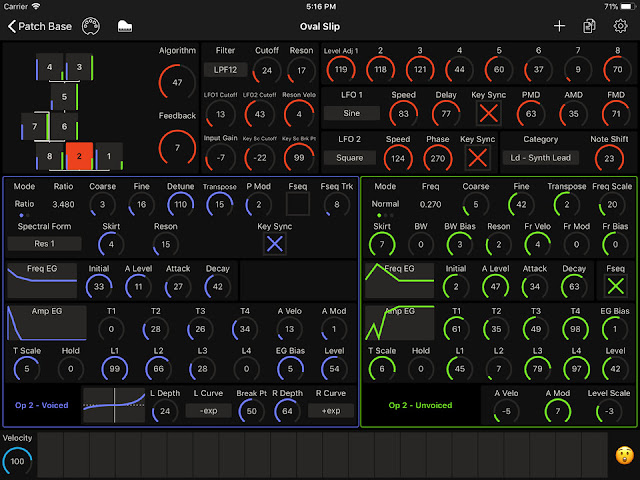Open the unvoiced Amp EG graph
This screenshot has width=640, height=480.
[399, 323]
